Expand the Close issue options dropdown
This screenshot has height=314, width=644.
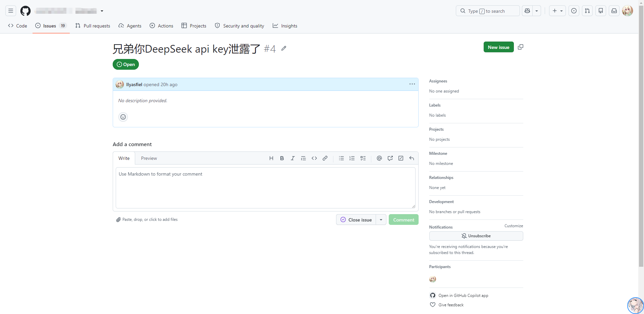381,220
